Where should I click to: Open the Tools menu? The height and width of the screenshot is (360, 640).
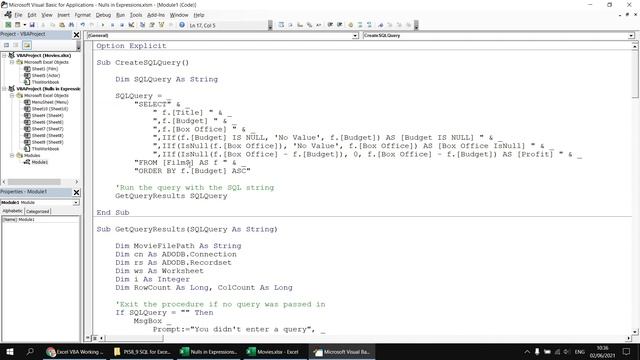(136, 15)
